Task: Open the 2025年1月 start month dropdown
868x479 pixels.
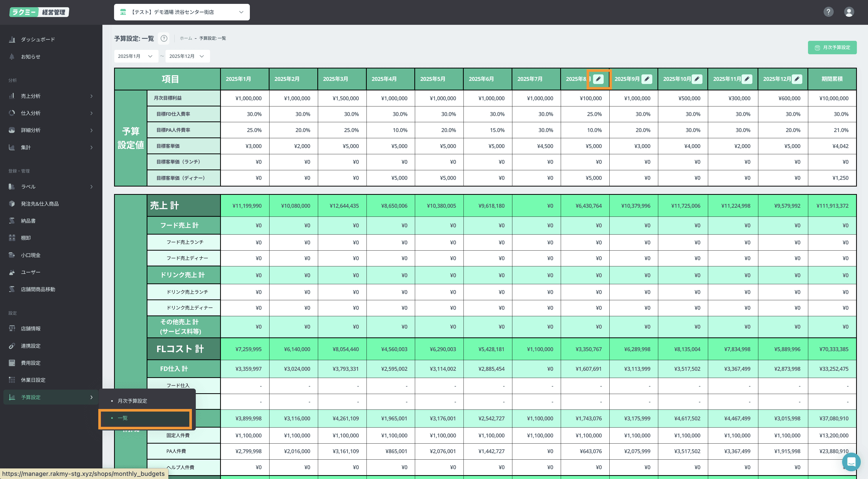Action: [x=136, y=56]
